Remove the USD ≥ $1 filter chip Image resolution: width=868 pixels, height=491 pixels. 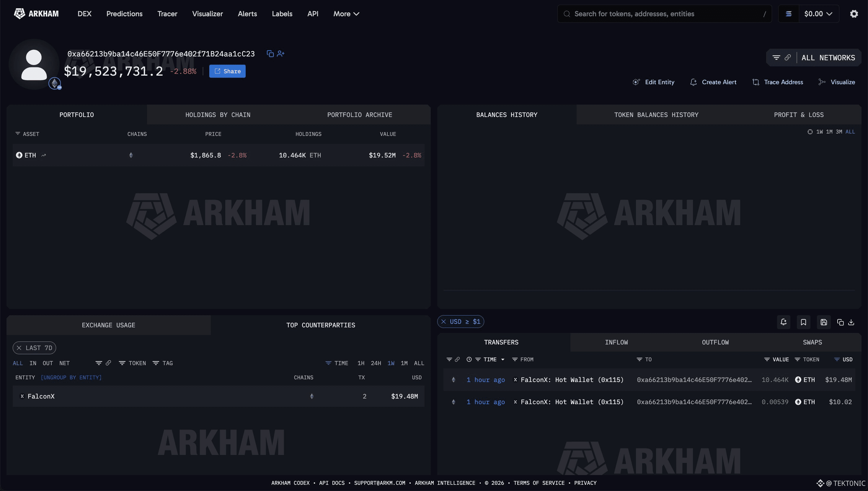click(443, 322)
